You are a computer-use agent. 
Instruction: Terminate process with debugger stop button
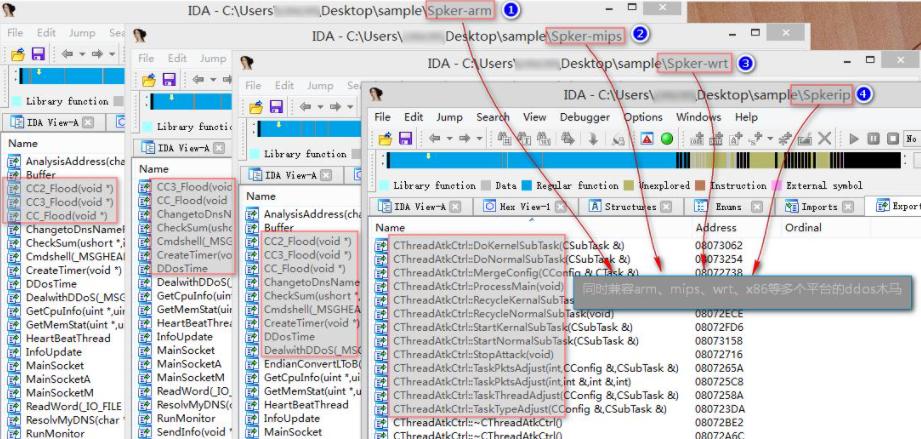[893, 139]
